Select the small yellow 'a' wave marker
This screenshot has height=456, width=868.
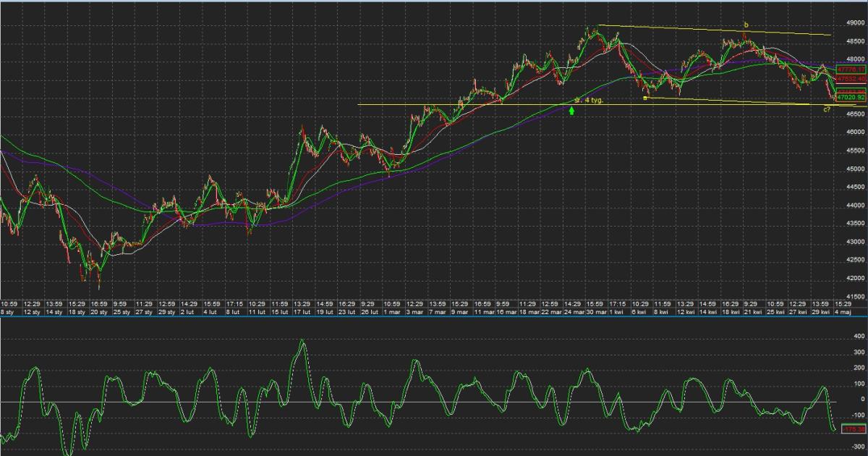644,98
